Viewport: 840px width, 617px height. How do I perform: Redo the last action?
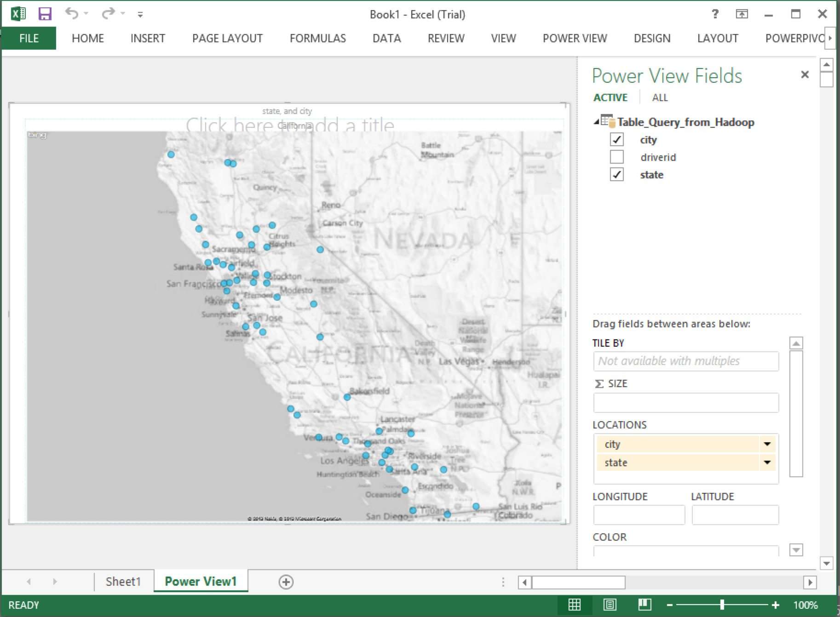[108, 13]
